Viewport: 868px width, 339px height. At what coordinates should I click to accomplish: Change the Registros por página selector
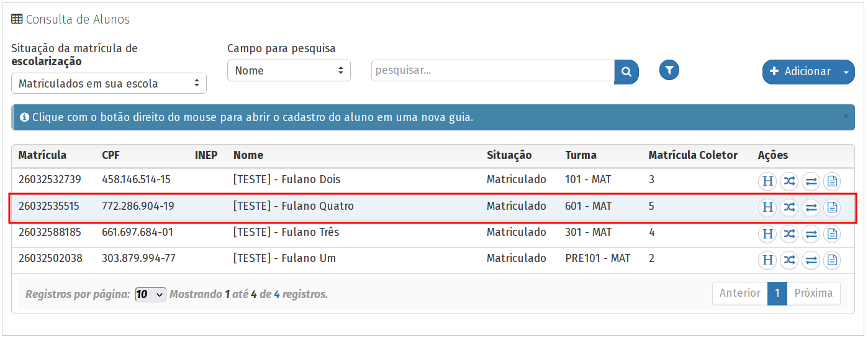(x=150, y=294)
